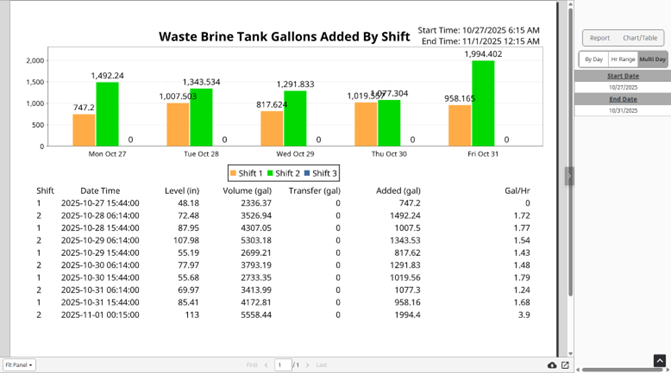The image size is (671, 373).
Task: Click the 1,492.24 bar label
Action: [107, 76]
